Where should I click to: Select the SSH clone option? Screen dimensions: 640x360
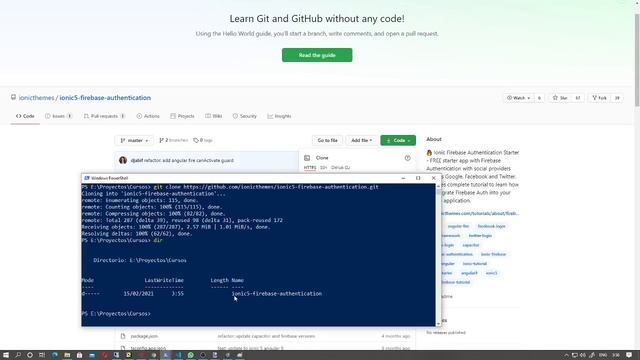pyautogui.click(x=323, y=167)
